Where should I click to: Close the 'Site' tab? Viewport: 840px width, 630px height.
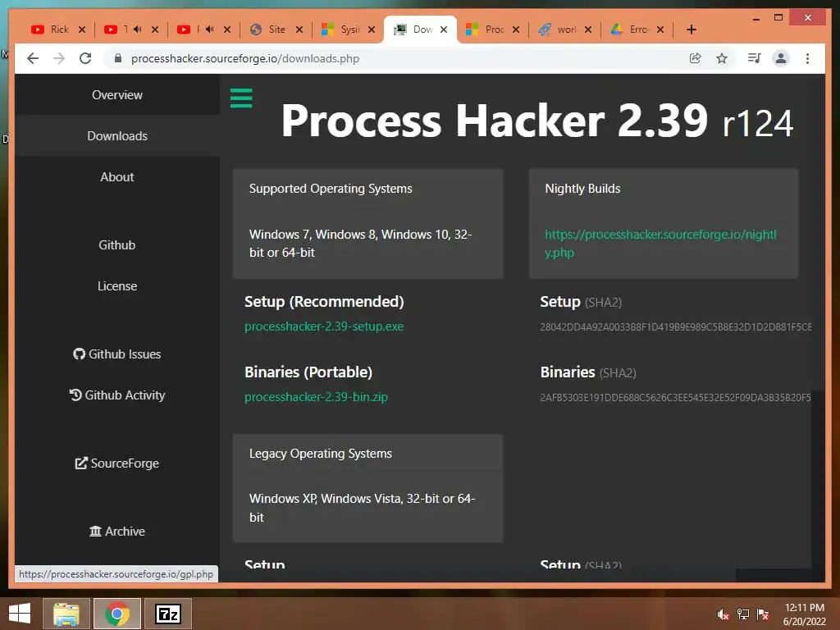[299, 30]
